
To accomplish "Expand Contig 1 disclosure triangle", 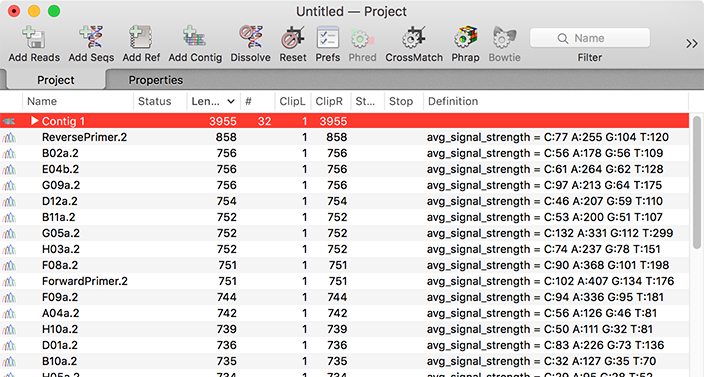I will [x=34, y=121].
